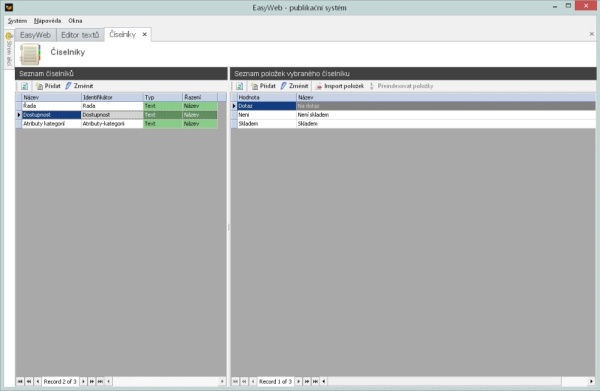Switch to the EasyWeb tab
600x391 pixels.
(35, 35)
